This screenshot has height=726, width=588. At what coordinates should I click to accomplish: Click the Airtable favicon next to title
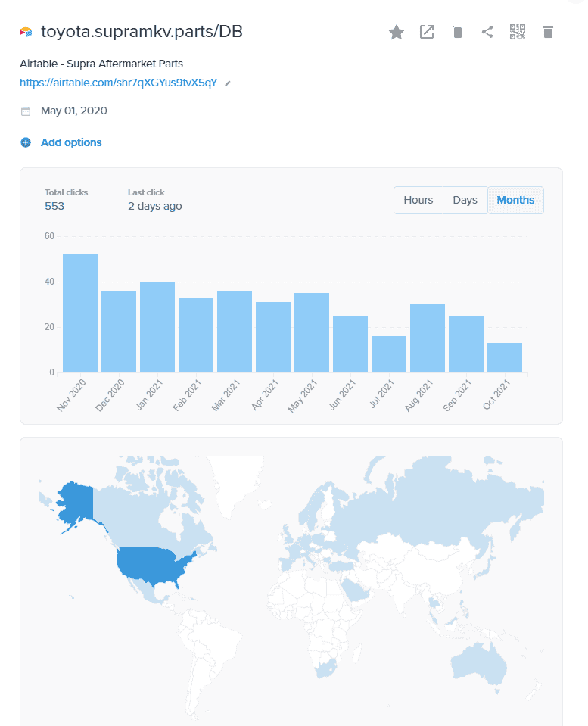(x=26, y=32)
